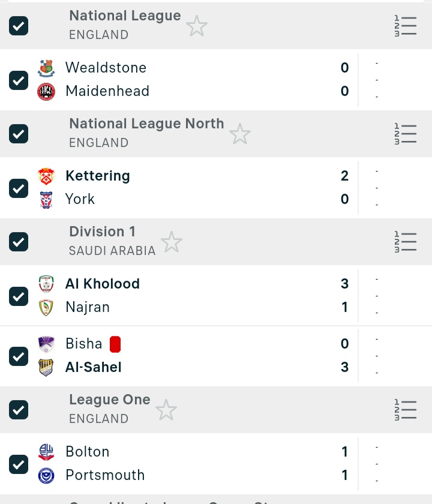Image resolution: width=432 pixels, height=504 pixels.
Task: Open the National League North heading
Action: pos(146,124)
